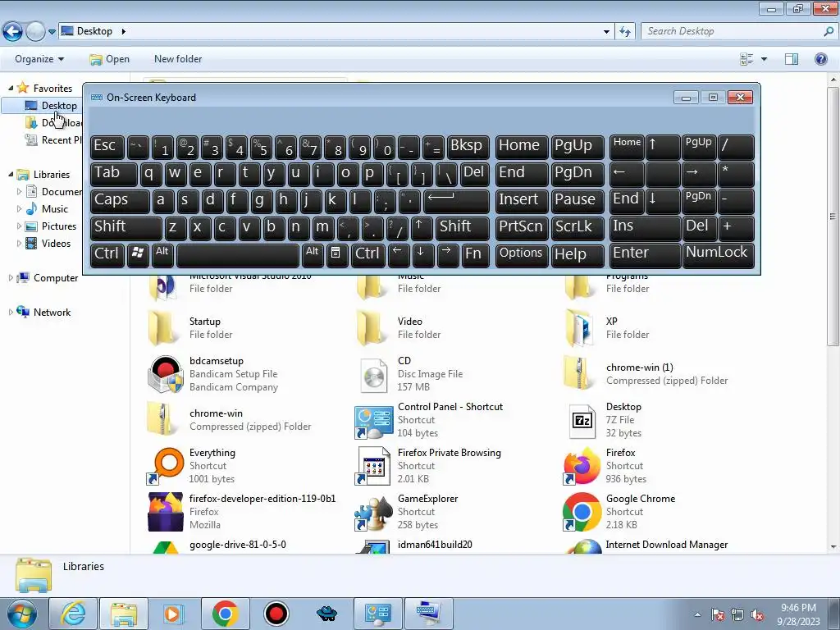Open Internet Explorer from taskbar
This screenshot has width=840, height=630.
coord(73,614)
